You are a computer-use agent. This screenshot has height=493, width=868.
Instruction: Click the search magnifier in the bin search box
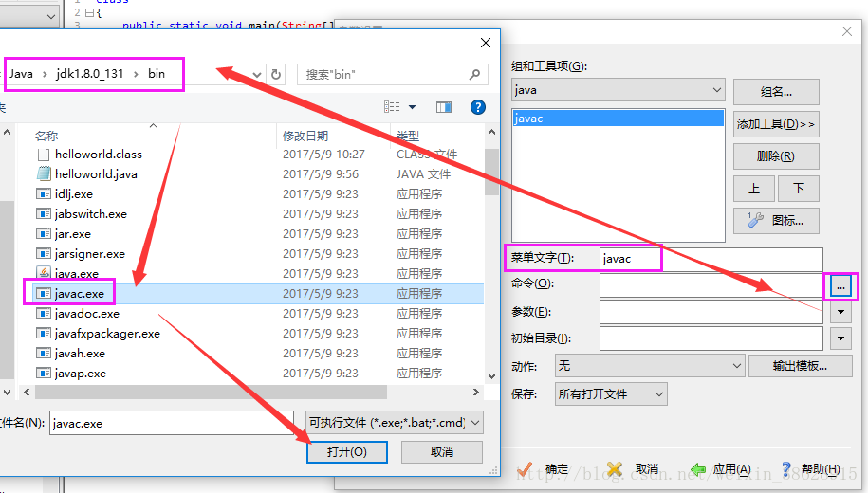(x=474, y=74)
